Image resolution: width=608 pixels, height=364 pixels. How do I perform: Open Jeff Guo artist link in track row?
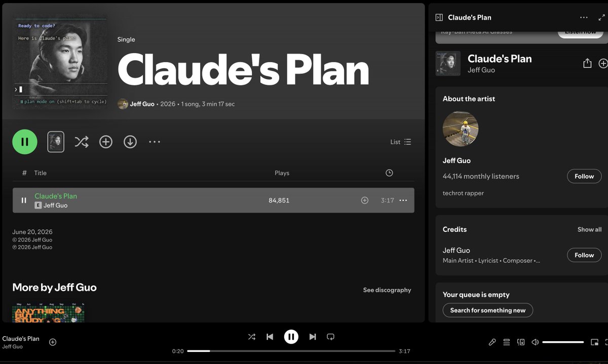click(55, 206)
